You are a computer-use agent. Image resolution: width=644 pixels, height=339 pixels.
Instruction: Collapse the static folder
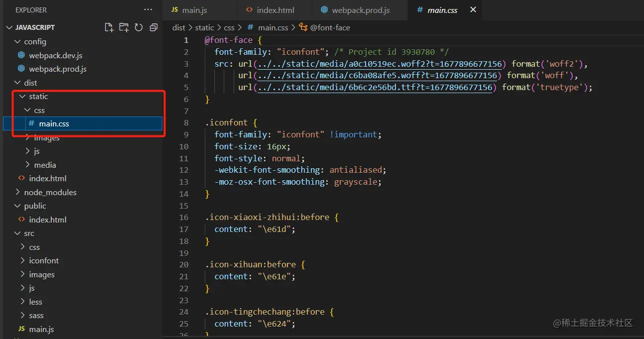tap(22, 96)
